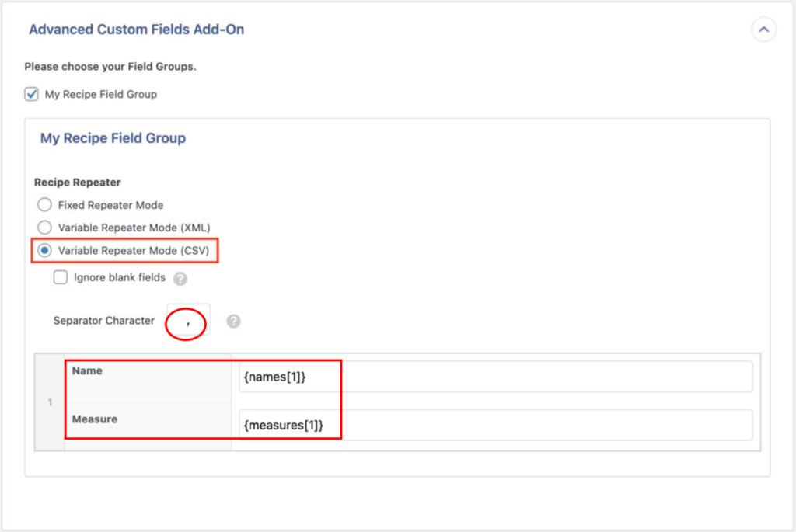
Task: Select Variable Repeater Mode (CSV)
Action: [44, 250]
